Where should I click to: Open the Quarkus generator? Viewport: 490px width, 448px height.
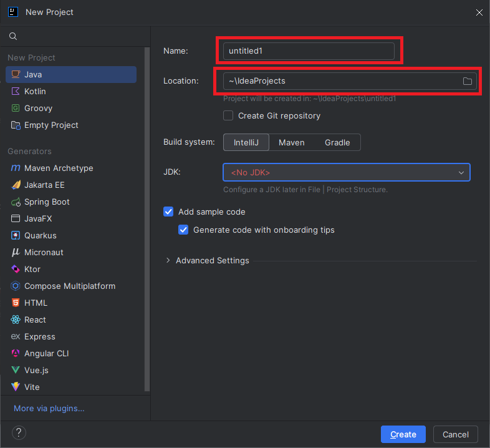point(71,236)
